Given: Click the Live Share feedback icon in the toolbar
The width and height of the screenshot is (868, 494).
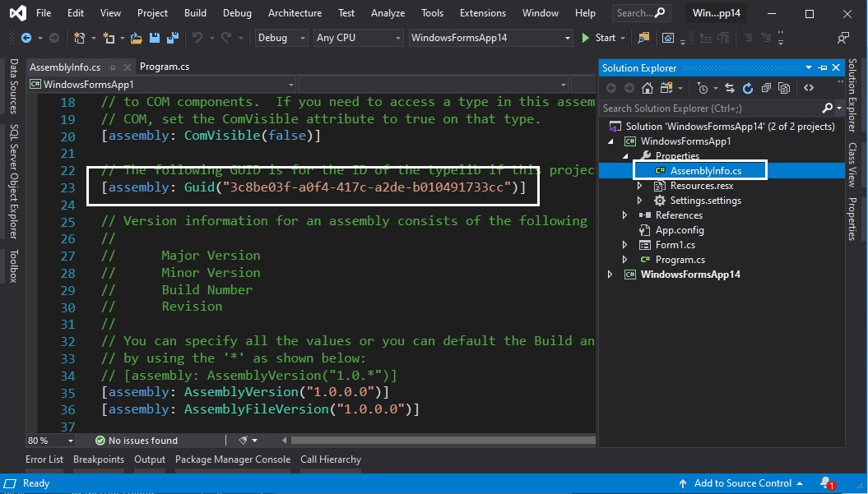Looking at the screenshot, I should pyautogui.click(x=843, y=38).
